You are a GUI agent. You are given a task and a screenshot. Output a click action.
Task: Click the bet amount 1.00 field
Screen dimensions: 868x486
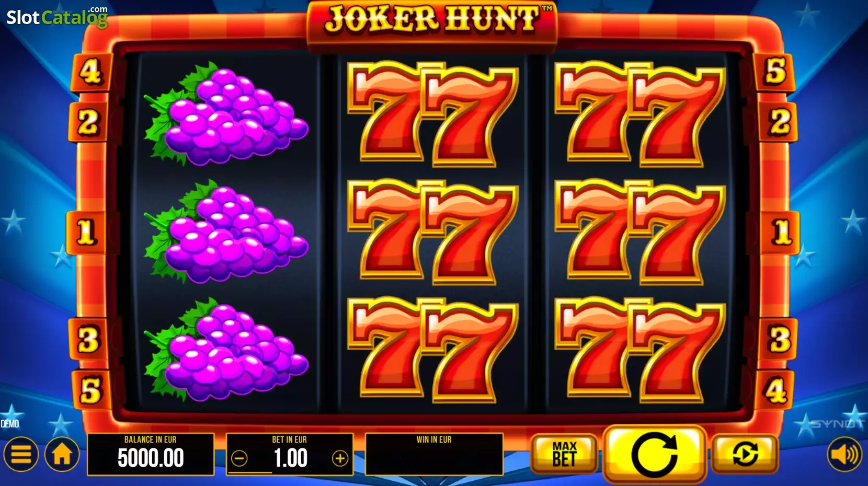[x=290, y=454]
